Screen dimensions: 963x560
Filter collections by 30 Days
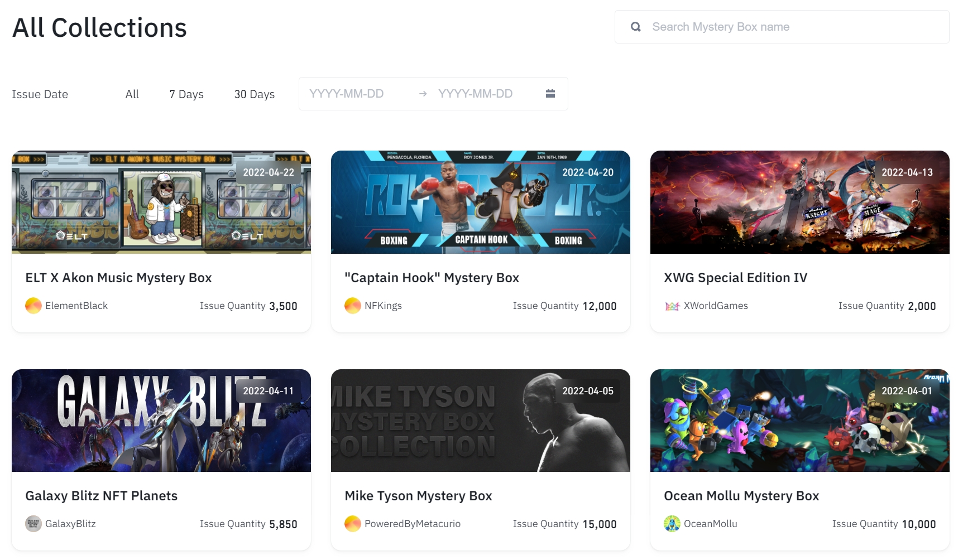pos(255,94)
